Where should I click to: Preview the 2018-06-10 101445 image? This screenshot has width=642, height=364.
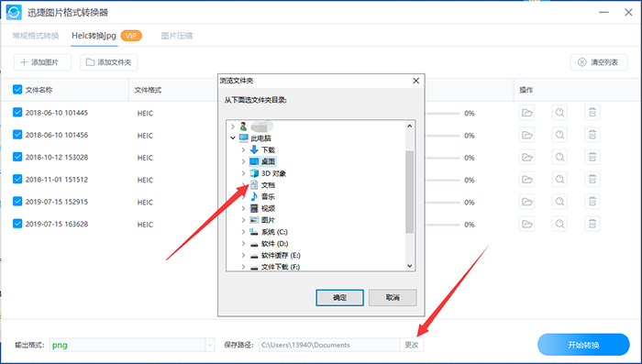(x=559, y=113)
